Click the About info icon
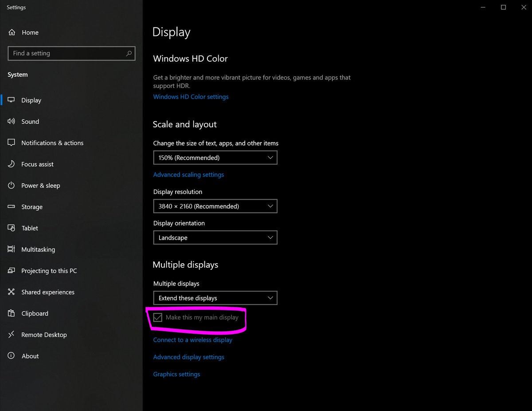 click(12, 356)
